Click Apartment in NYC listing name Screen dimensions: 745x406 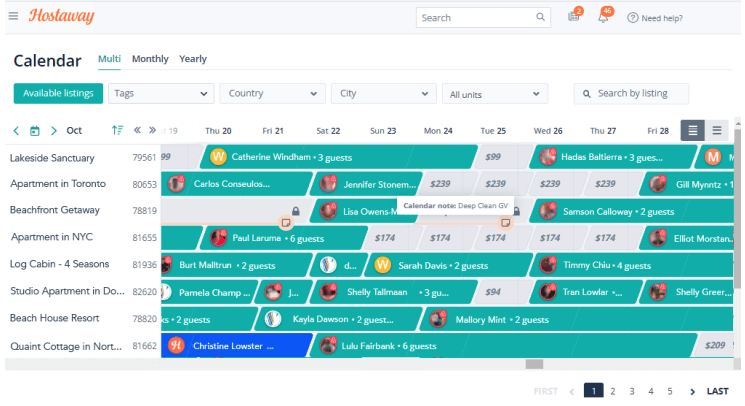tap(52, 236)
